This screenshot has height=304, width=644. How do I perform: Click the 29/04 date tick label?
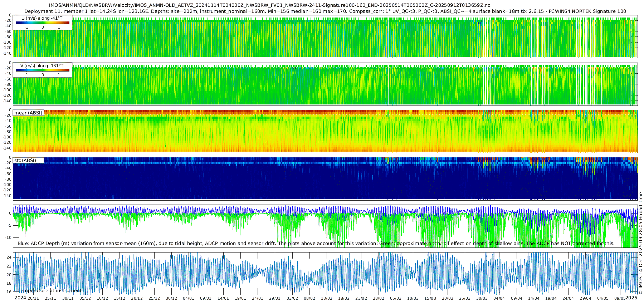coord(586,298)
